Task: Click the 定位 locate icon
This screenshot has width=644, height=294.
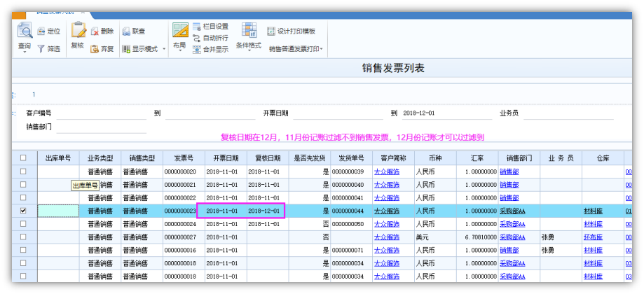Action: [x=41, y=31]
